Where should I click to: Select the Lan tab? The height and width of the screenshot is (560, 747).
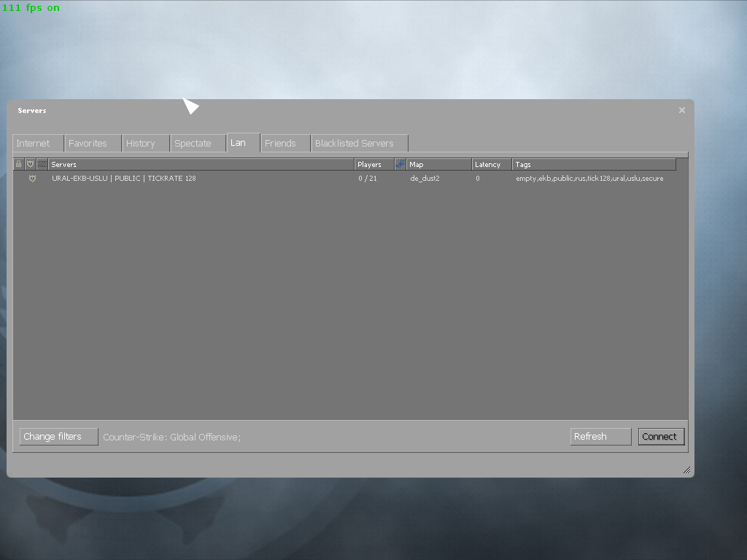[244, 143]
